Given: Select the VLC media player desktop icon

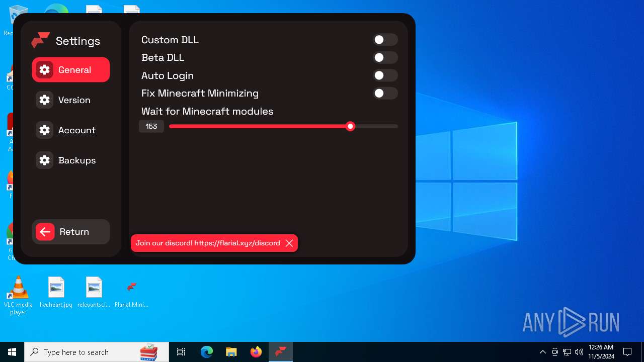Looking at the screenshot, I should (x=18, y=296).
